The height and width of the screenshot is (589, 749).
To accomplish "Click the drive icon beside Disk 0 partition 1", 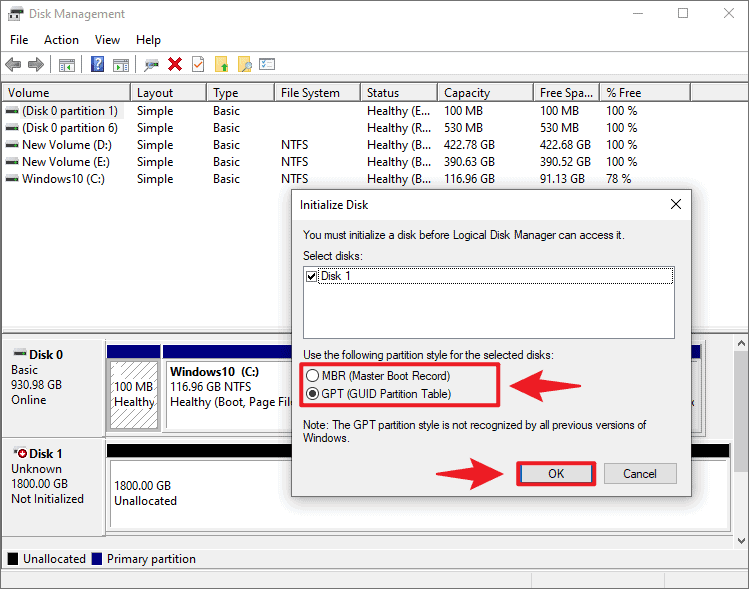I will [x=12, y=111].
